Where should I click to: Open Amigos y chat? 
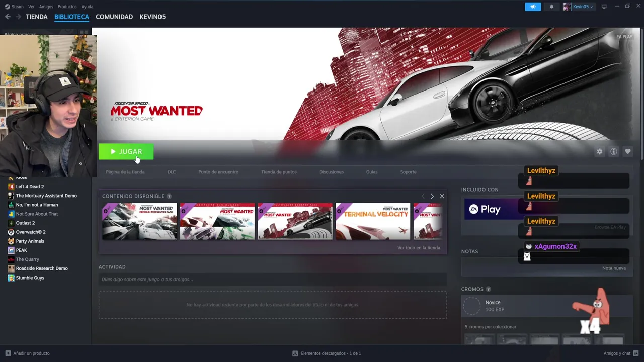point(621,353)
